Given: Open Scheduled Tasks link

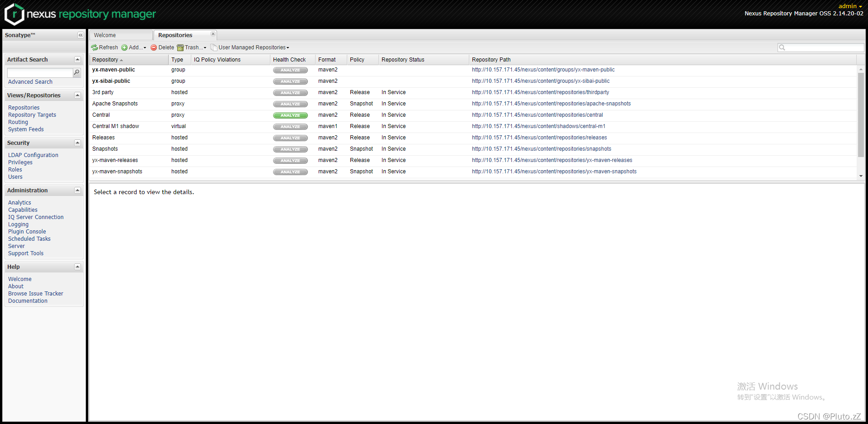Looking at the screenshot, I should [x=29, y=239].
